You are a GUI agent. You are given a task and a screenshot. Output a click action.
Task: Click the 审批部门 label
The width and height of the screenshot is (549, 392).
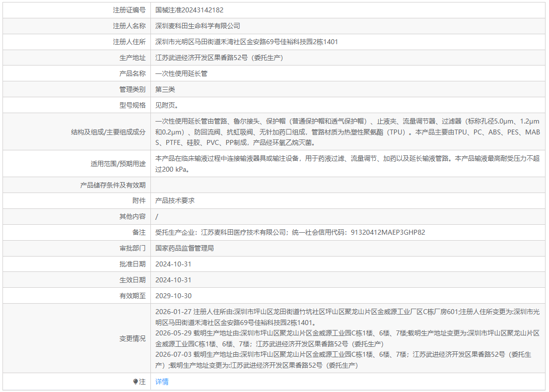(x=133, y=248)
